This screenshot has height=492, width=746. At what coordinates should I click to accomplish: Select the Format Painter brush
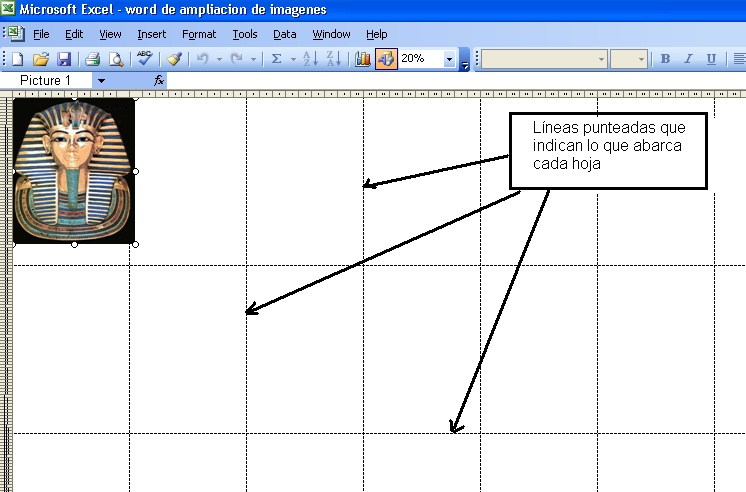pos(175,59)
